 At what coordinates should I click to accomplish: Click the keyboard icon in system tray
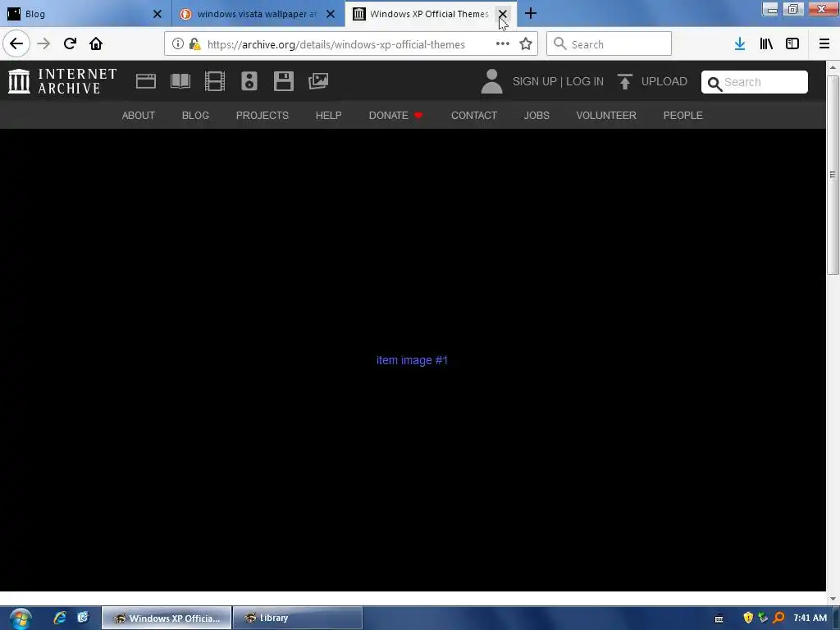point(719,619)
